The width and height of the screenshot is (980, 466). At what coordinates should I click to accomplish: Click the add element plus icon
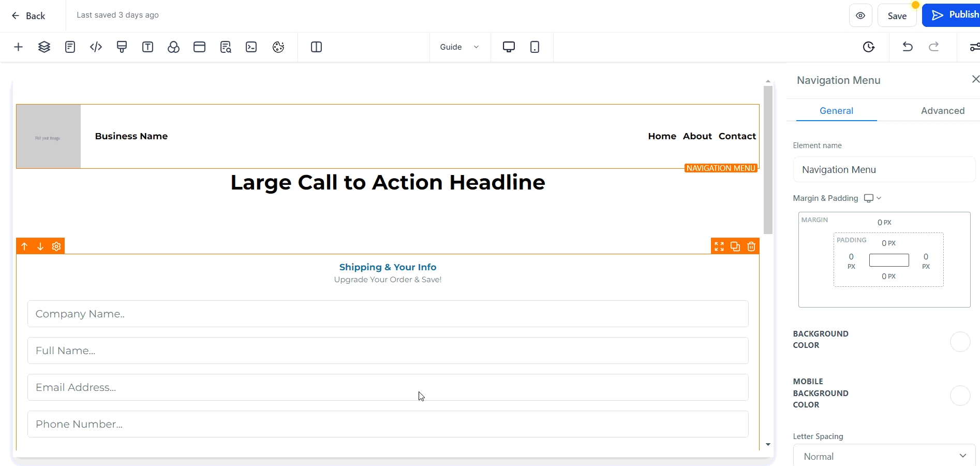coord(18,47)
